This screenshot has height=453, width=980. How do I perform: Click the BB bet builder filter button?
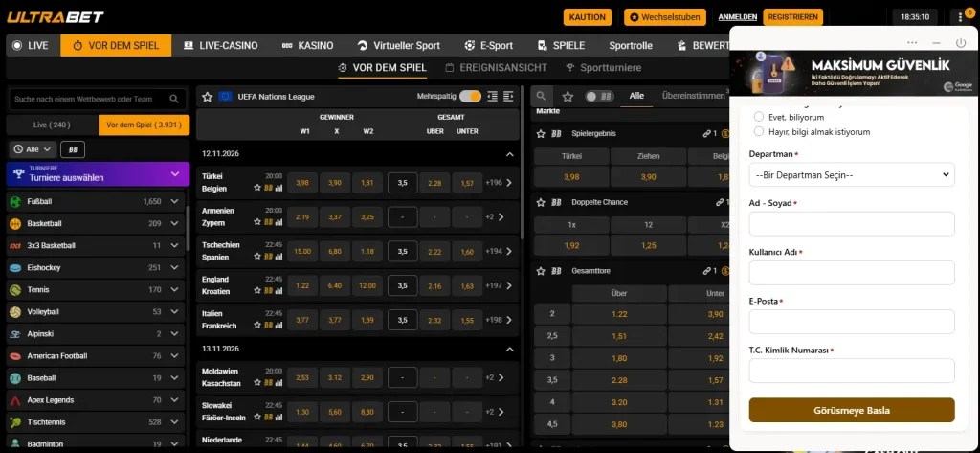pos(73,149)
